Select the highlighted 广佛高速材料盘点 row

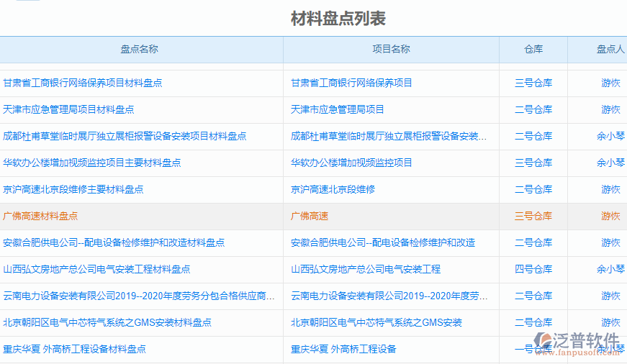[40, 216]
